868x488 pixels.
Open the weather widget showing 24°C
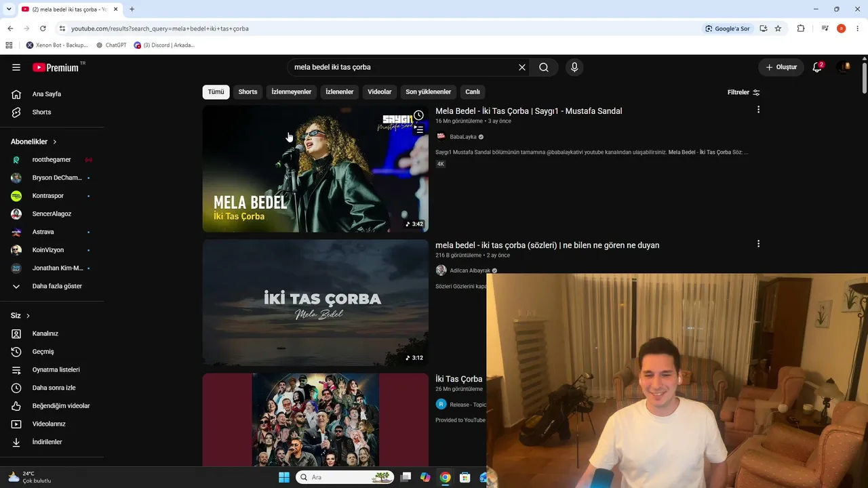(30, 477)
